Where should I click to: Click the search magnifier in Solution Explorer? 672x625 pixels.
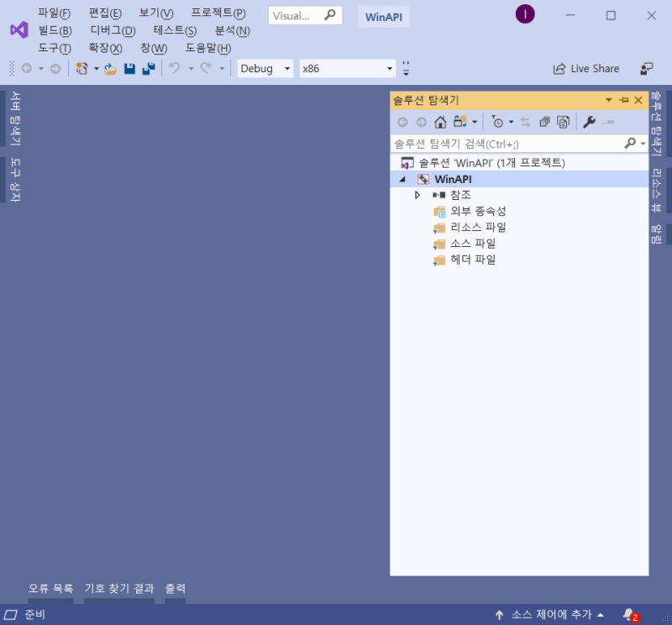click(630, 143)
